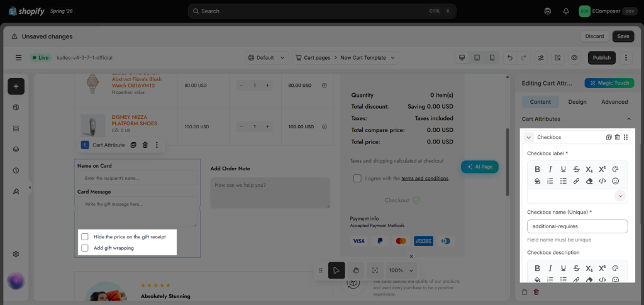
Task: Delete the Checkbox item in panel
Action: [x=617, y=138]
